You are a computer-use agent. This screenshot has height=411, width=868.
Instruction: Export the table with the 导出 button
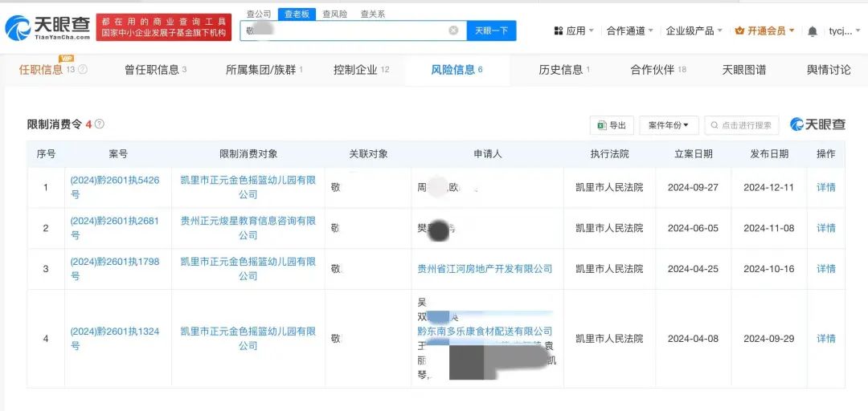pos(611,125)
